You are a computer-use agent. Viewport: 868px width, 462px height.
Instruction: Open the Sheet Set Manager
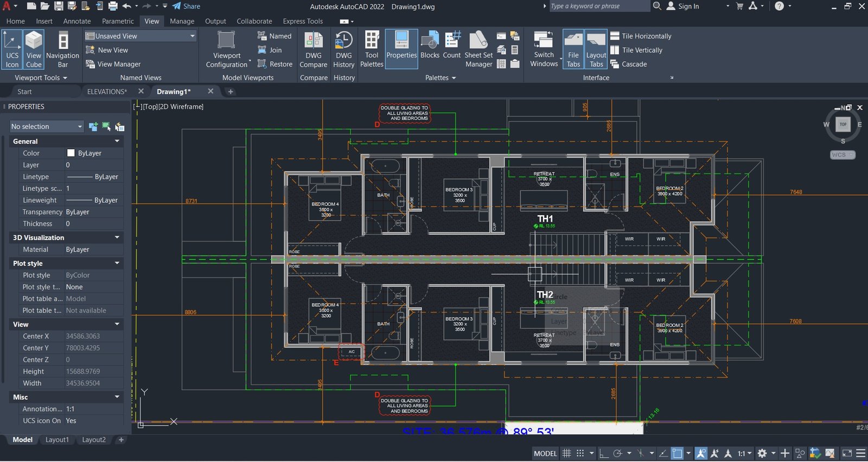click(x=478, y=49)
